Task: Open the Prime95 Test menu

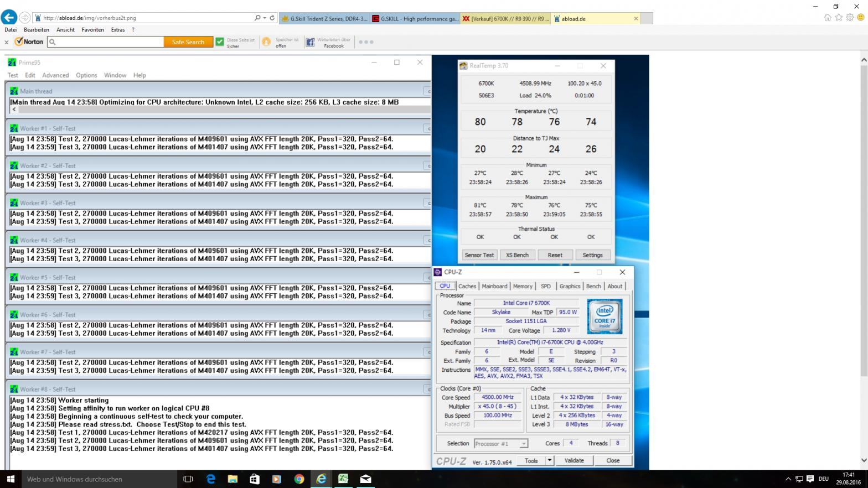Action: 13,75
